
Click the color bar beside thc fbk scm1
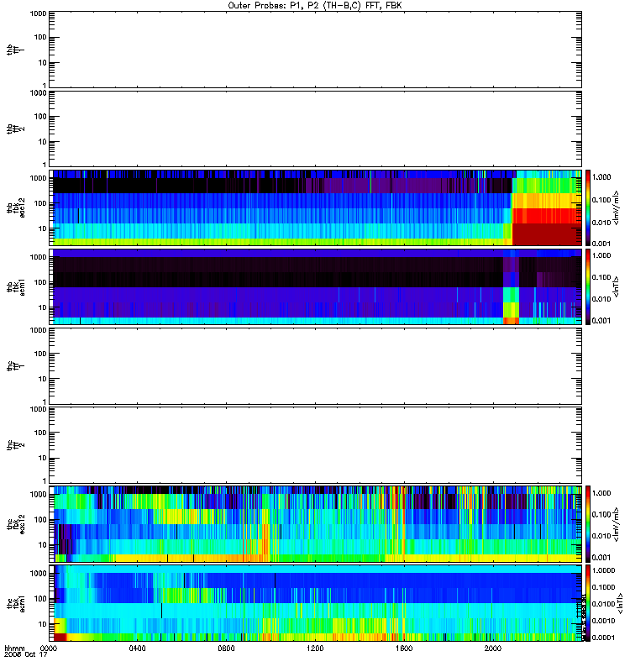tap(588, 603)
